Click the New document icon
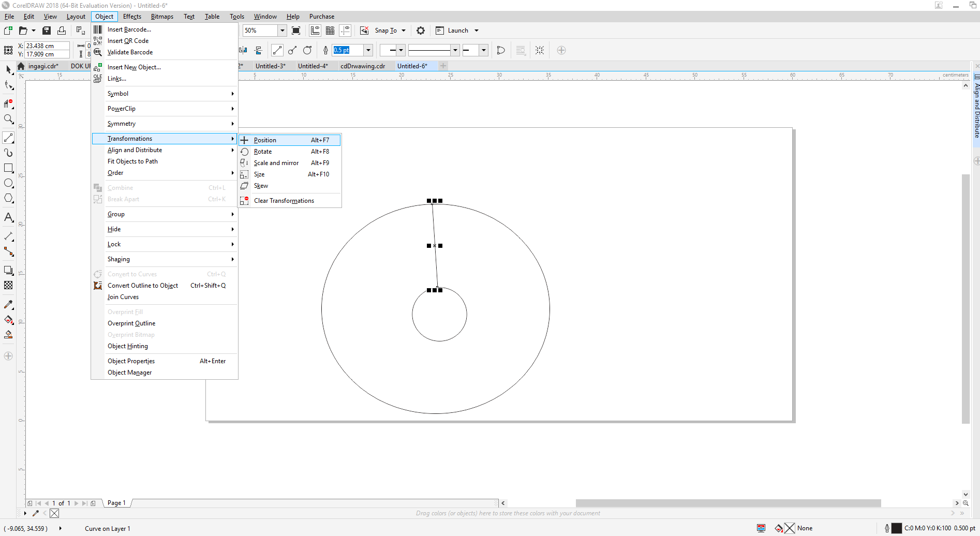 coord(8,31)
